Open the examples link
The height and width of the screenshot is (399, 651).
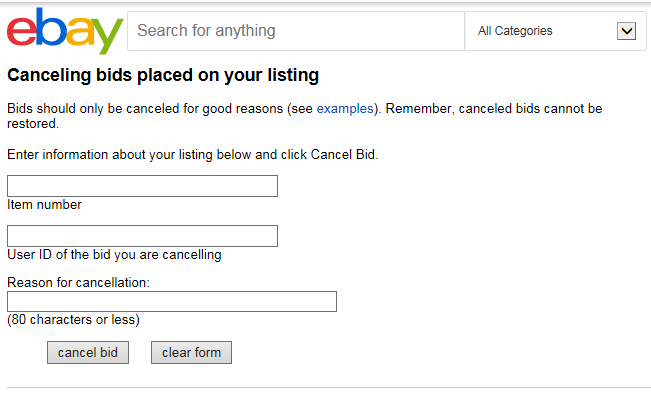[x=345, y=108]
